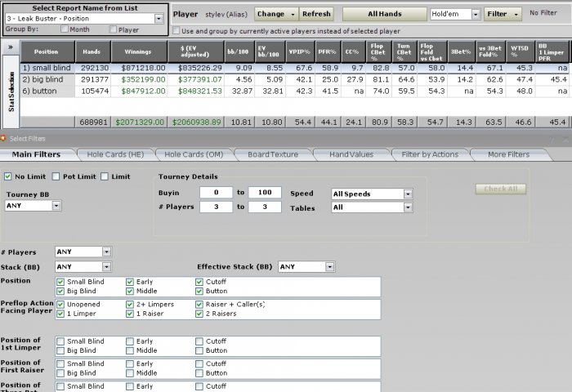Image resolution: width=572 pixels, height=392 pixels.
Task: Expand the stat panel with the » arrow
Action: click(10, 48)
